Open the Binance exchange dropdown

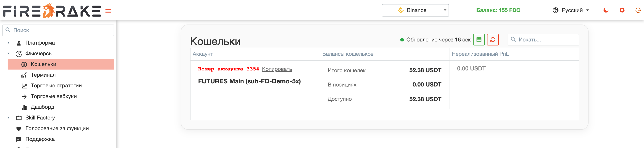(415, 10)
